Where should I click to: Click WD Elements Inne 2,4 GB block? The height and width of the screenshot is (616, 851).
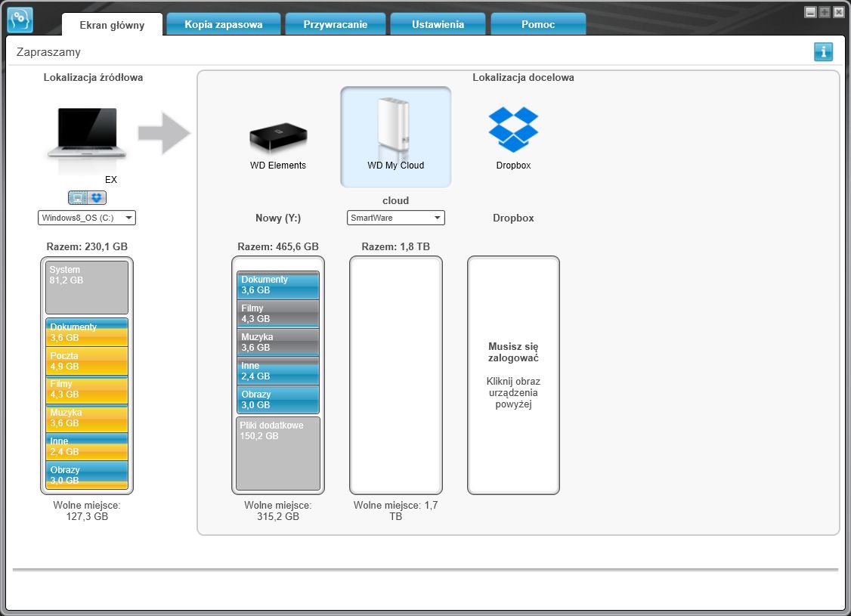(x=278, y=371)
